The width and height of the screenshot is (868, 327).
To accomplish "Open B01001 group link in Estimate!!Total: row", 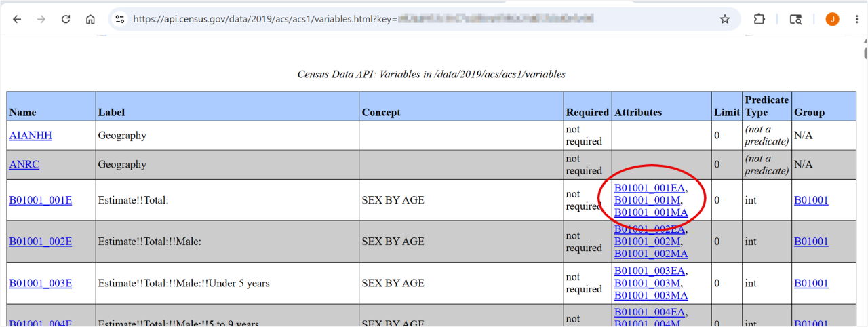I will pos(811,200).
